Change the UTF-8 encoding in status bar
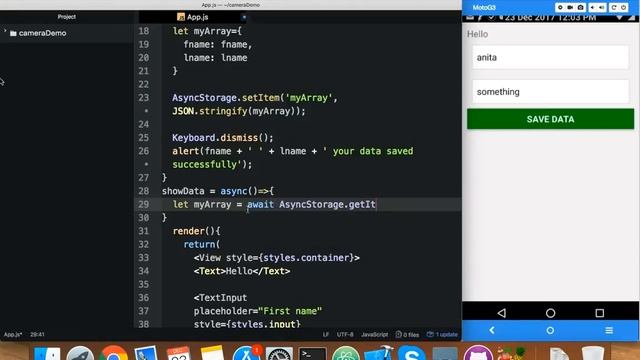The height and width of the screenshot is (360, 640). click(345, 334)
